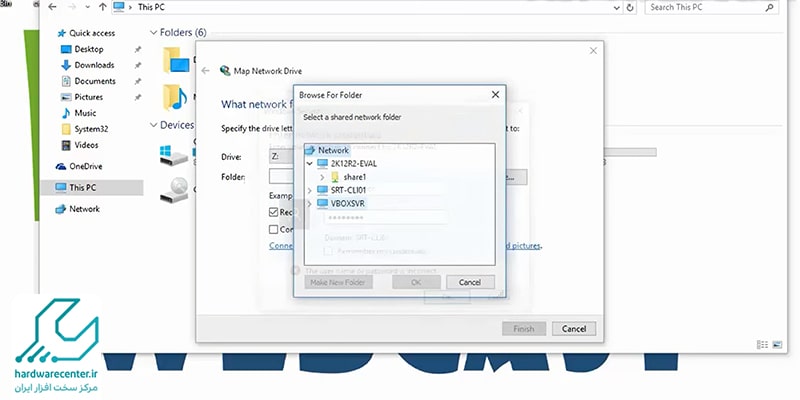Refresh the This PC address bar

pos(630,8)
